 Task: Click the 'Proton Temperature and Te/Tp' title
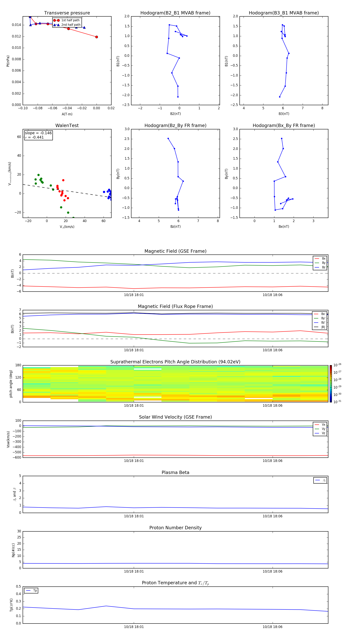pyautogui.click(x=175, y=583)
